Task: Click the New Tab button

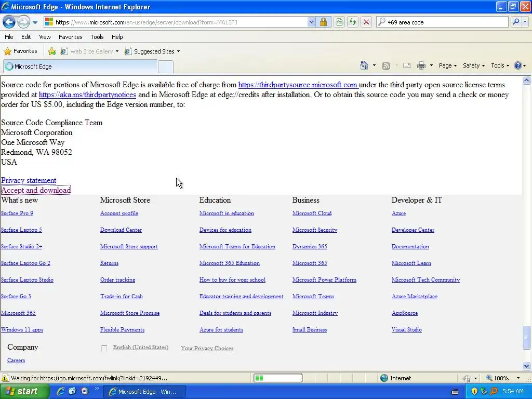Action: pyautogui.click(x=166, y=67)
